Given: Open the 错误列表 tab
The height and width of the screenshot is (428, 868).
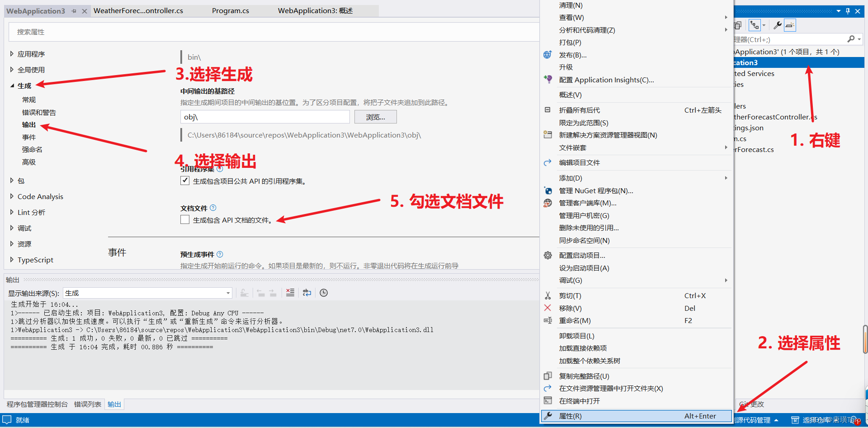Looking at the screenshot, I should [x=87, y=404].
